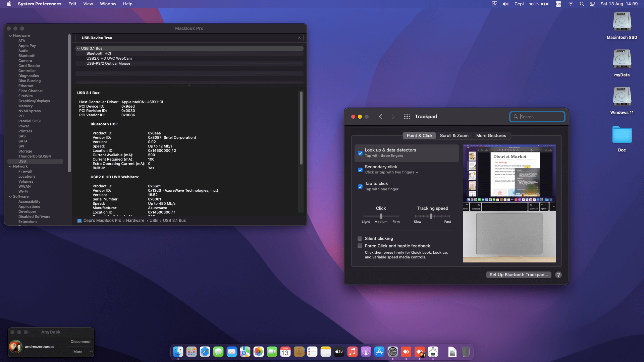Click Disconnect in the AnyDesk popup
This screenshot has width=644, height=362.
pos(80,341)
